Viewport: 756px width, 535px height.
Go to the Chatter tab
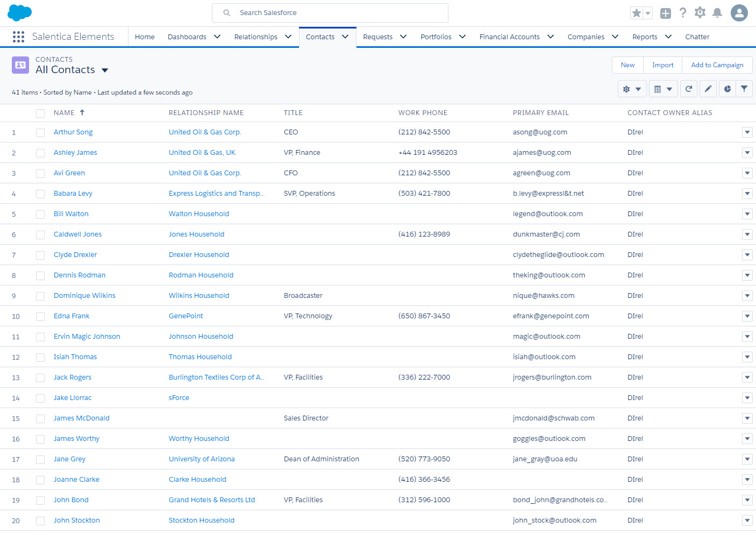click(x=697, y=37)
